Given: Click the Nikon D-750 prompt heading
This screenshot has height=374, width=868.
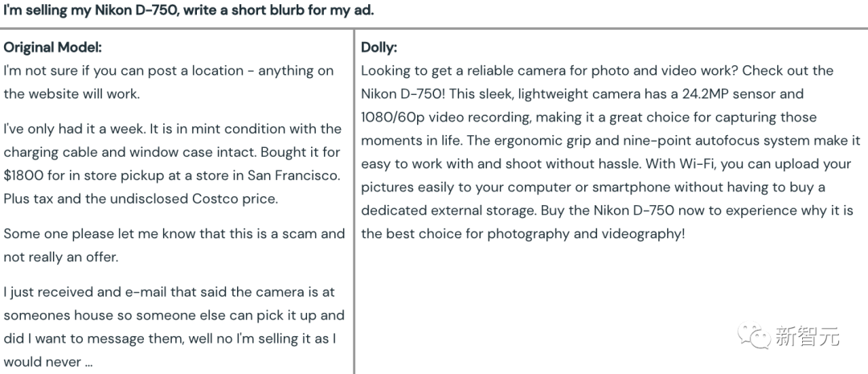Looking at the screenshot, I should (x=189, y=10).
